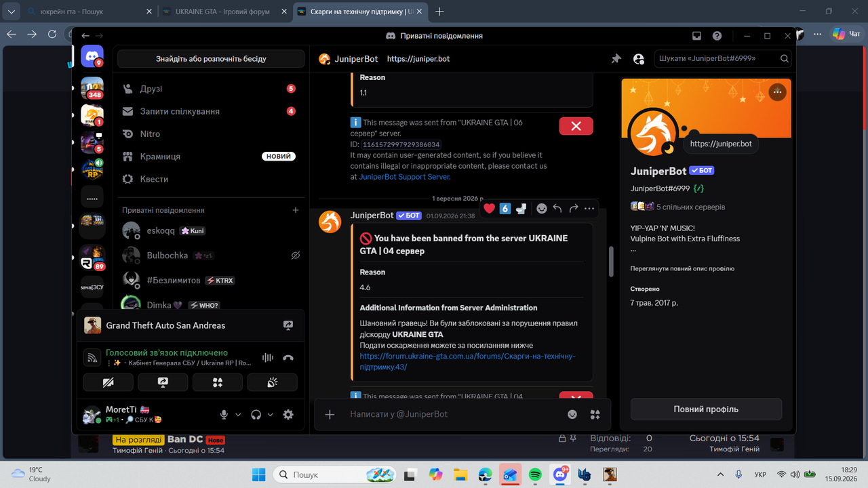Disconnect from voice using the hang-up icon
Image resolution: width=868 pixels, height=488 pixels.
pos(288,358)
